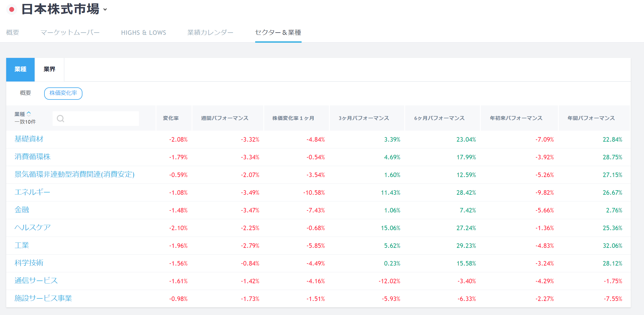
Task: Open the エネルギー sector link
Action: pyautogui.click(x=32, y=192)
